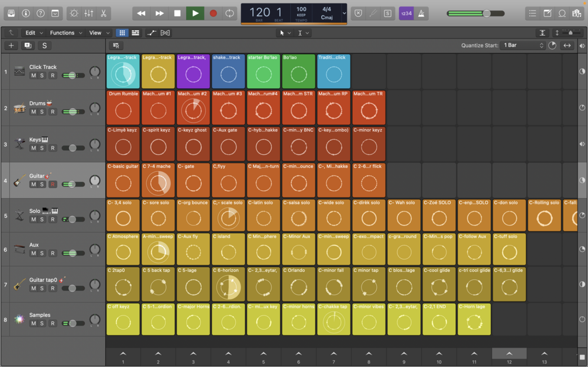Toggle the metronome click icon

coord(421,13)
